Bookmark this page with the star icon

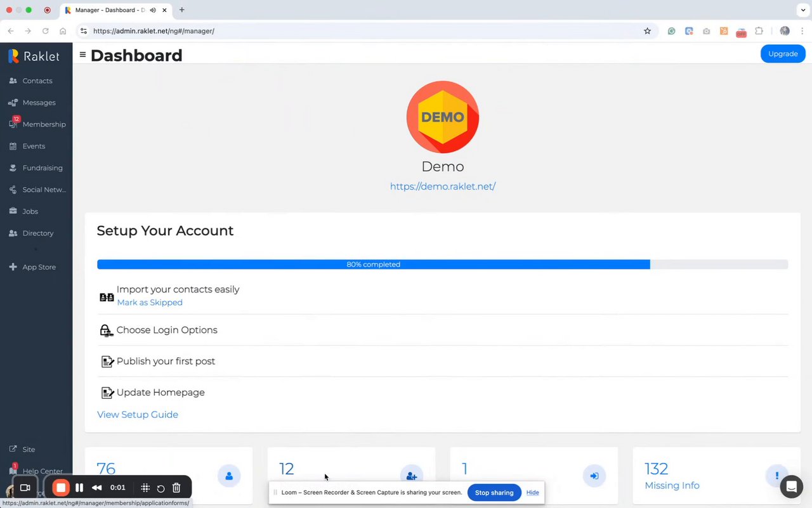(x=647, y=31)
